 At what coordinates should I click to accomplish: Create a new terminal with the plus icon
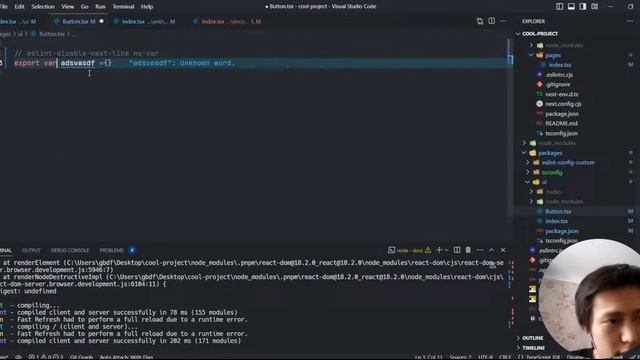click(439, 250)
